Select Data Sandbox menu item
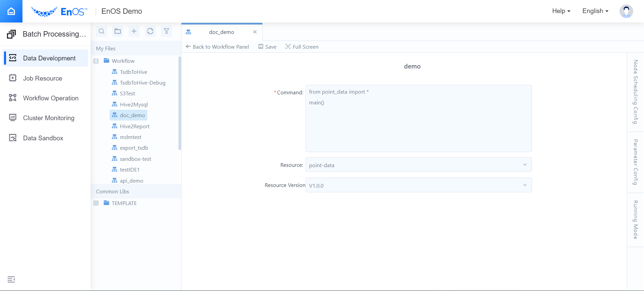The image size is (644, 291). [46, 138]
